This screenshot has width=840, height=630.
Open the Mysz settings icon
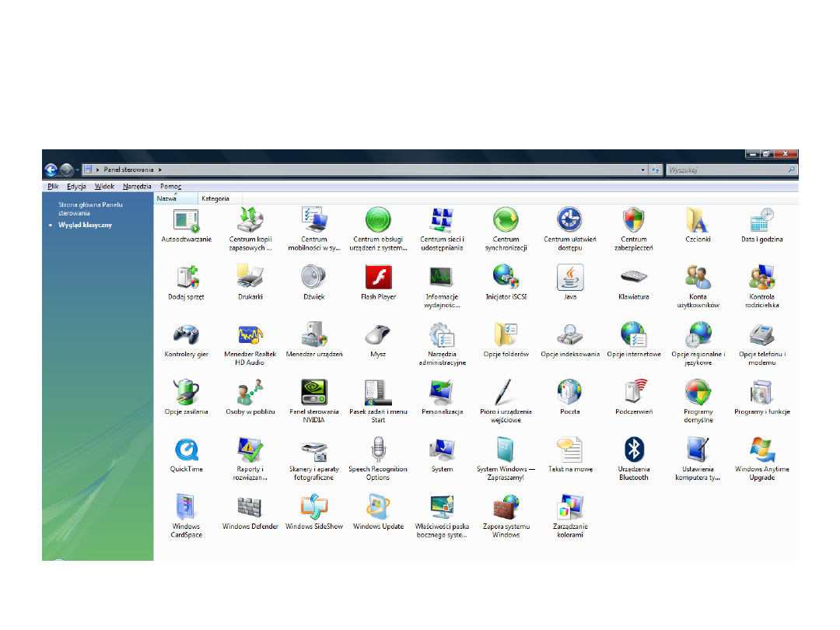point(378,335)
